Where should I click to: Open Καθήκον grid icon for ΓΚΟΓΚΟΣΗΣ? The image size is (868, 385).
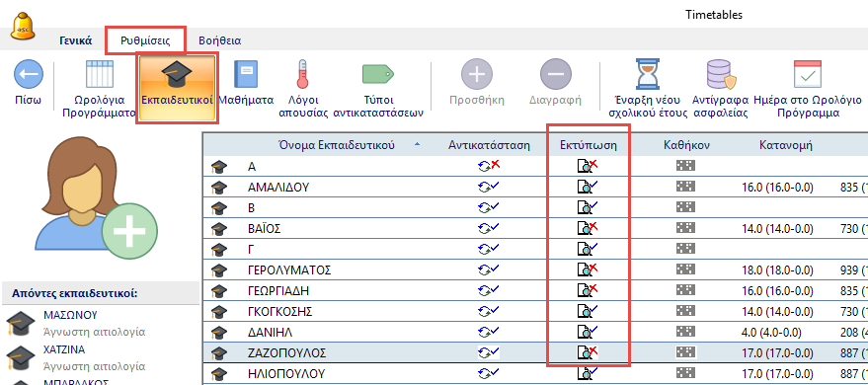coord(685,311)
